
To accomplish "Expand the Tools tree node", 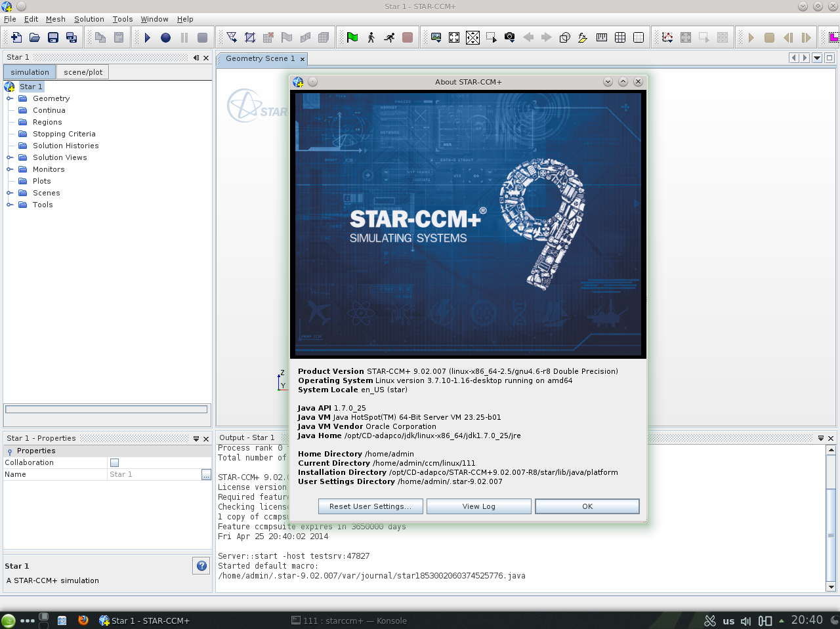I will [10, 205].
